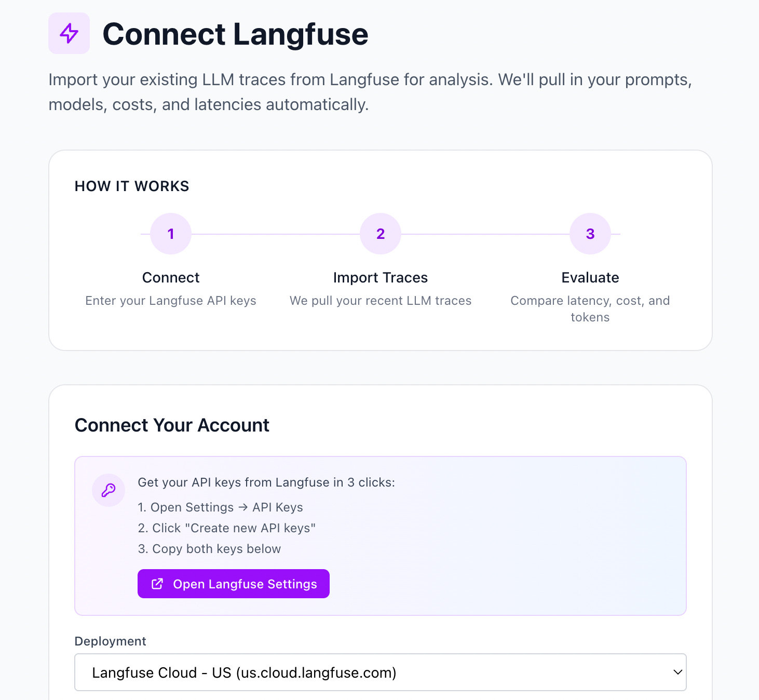
Task: Click 'Copy both keys below' instruction
Action: coord(209,549)
